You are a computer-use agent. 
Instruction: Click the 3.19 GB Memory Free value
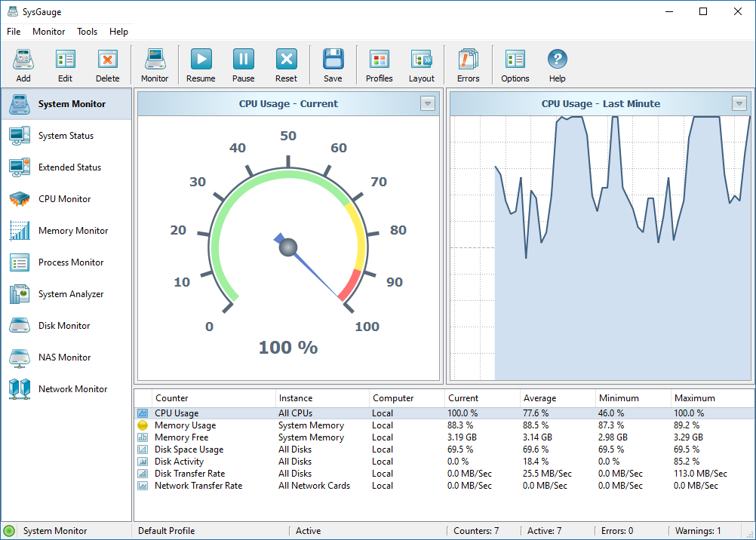(x=462, y=437)
